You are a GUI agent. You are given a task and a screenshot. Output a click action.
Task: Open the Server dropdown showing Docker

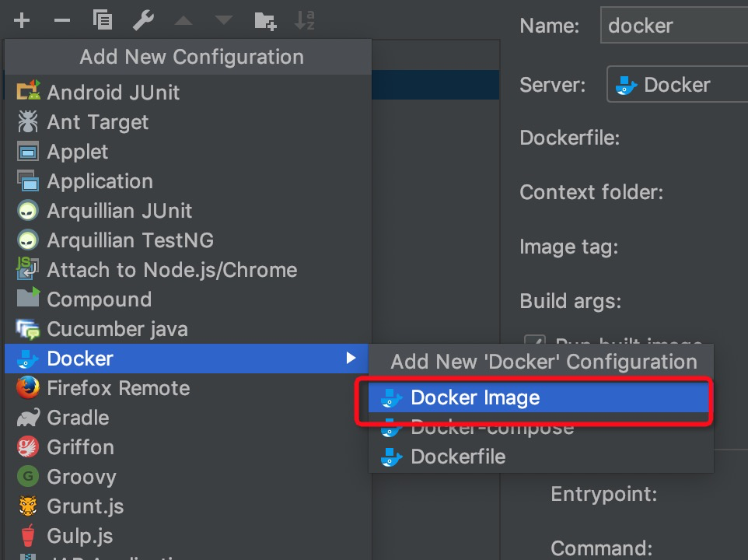(676, 85)
